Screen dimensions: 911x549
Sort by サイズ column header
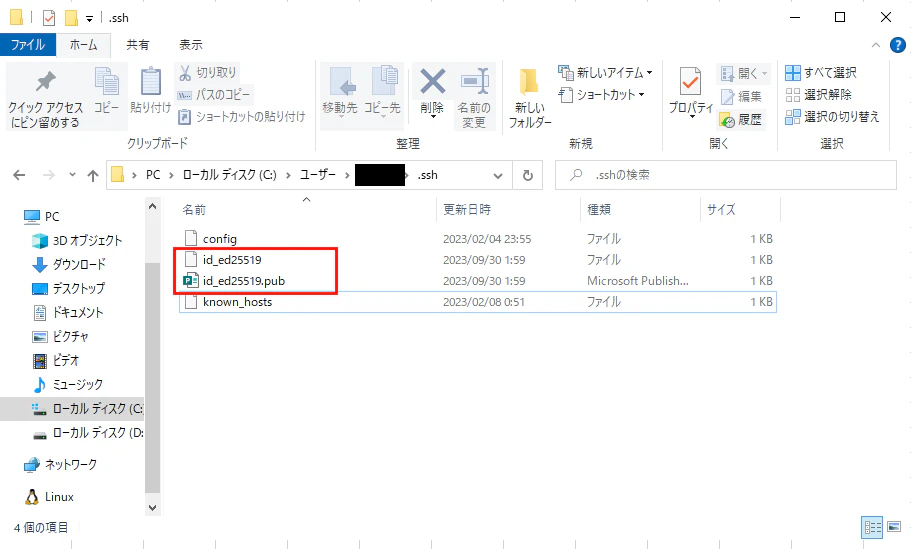[740, 210]
